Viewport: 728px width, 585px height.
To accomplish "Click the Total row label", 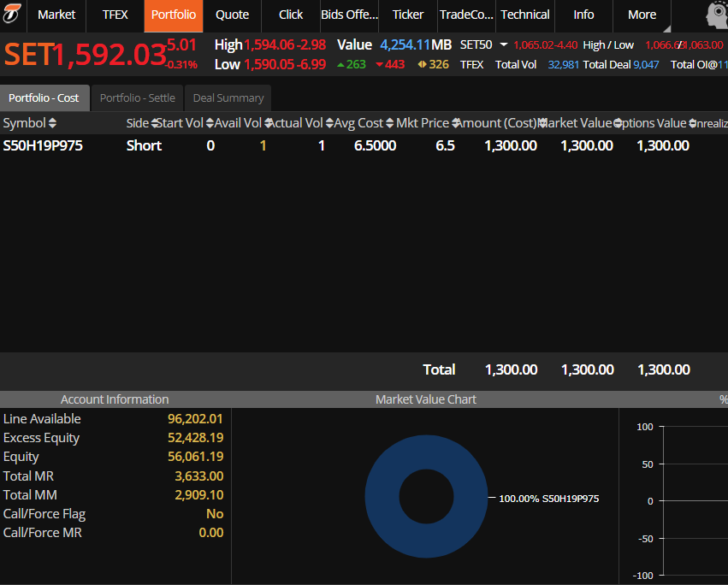I will tap(439, 369).
